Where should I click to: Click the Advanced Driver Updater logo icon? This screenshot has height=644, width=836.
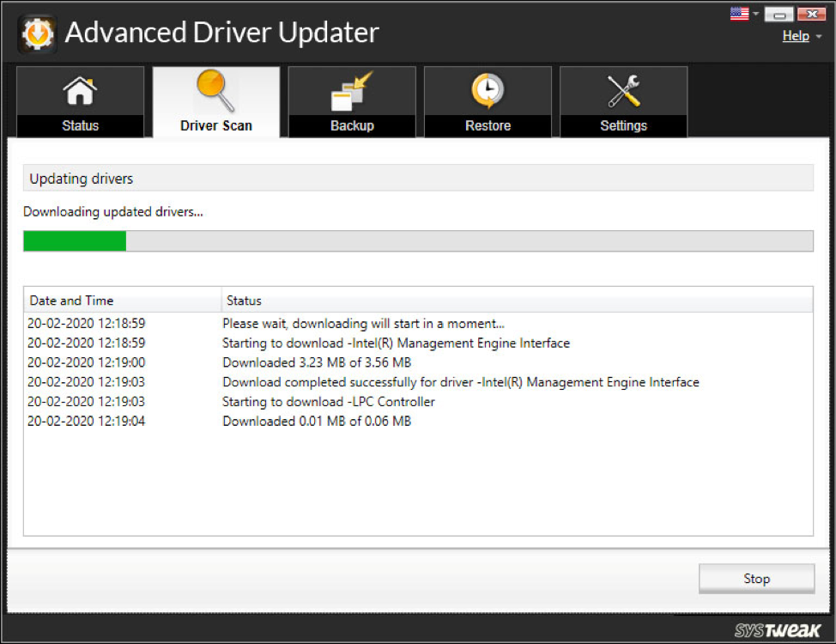click(37, 34)
